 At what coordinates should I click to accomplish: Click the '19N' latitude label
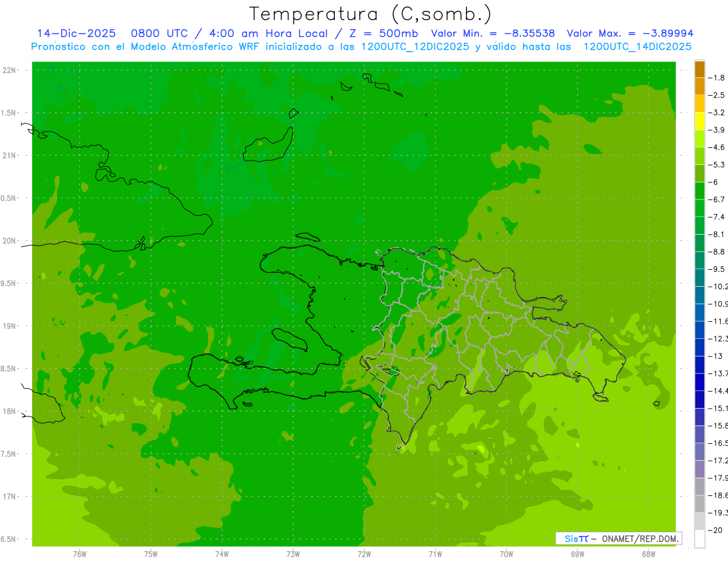click(x=10, y=326)
